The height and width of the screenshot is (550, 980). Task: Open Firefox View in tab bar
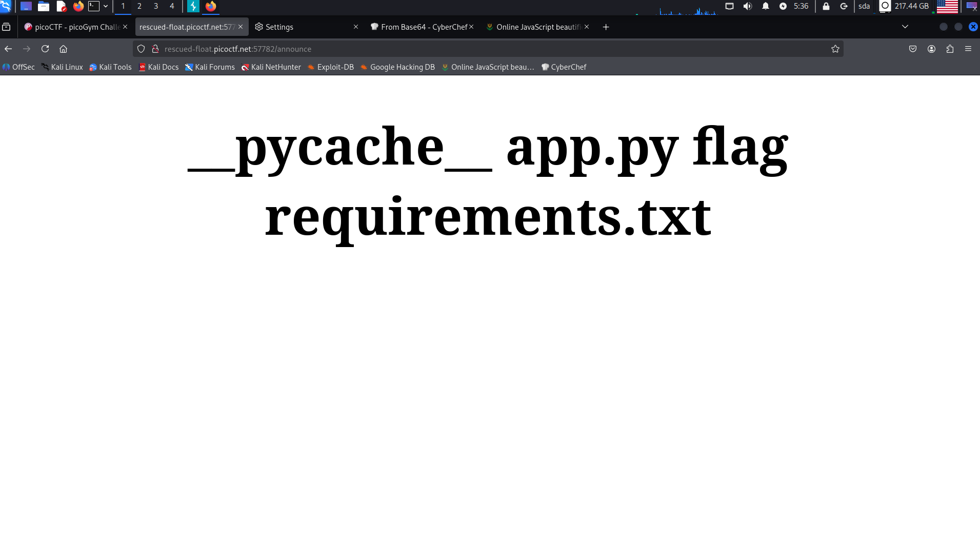point(6,27)
